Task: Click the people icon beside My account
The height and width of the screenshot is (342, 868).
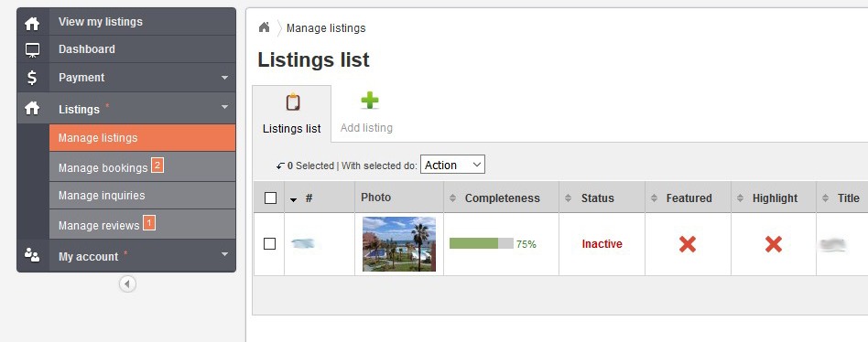Action: [32, 255]
